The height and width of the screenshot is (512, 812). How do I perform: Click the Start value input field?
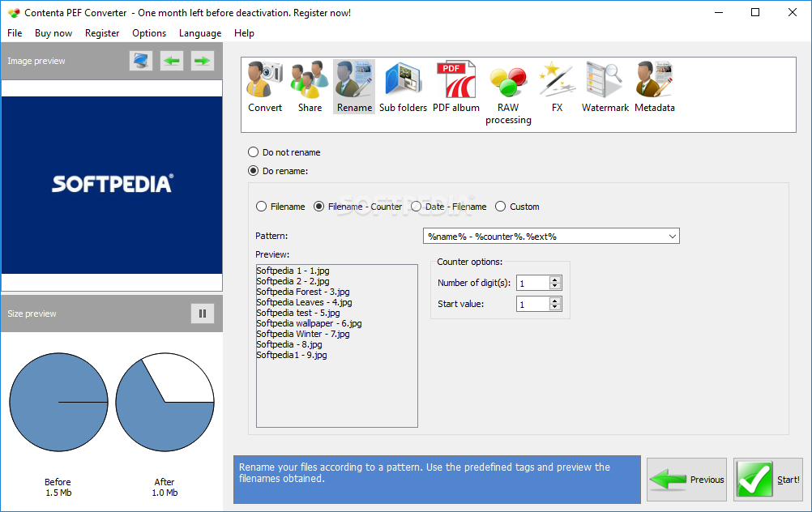533,304
